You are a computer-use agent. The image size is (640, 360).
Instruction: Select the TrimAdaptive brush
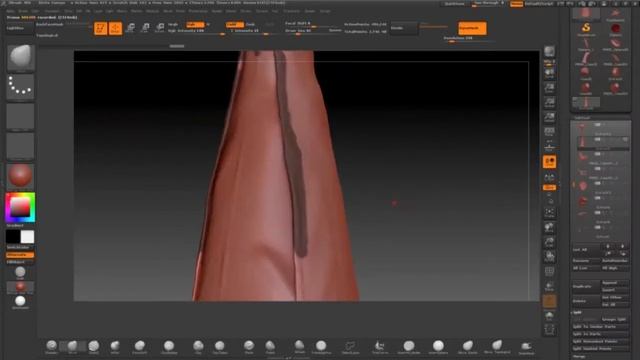point(321,347)
